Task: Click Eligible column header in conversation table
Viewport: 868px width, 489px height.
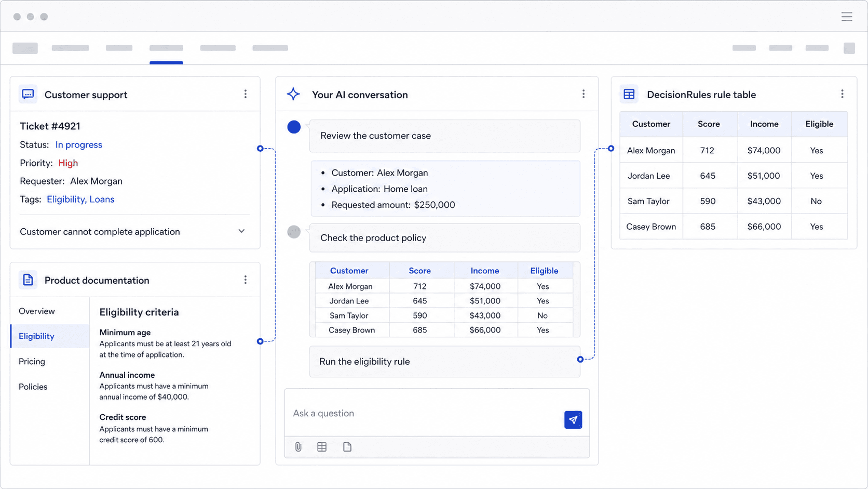Action: [544, 271]
